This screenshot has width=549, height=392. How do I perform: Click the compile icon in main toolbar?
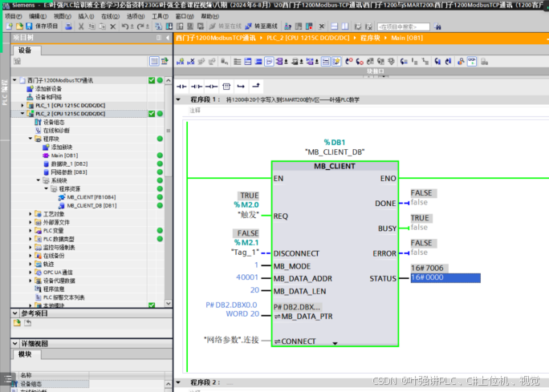pyautogui.click(x=159, y=26)
